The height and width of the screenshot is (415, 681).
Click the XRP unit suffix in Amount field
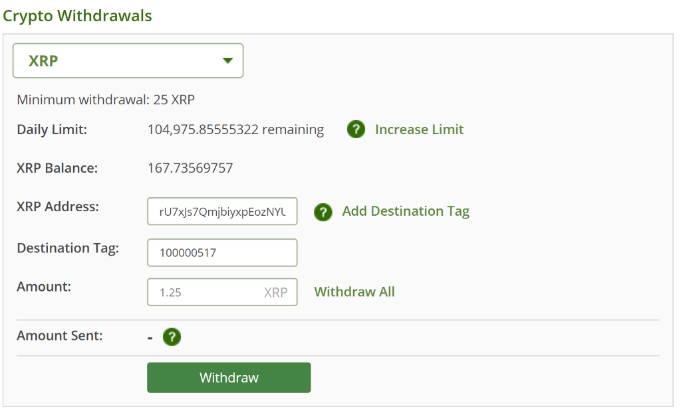click(x=275, y=293)
